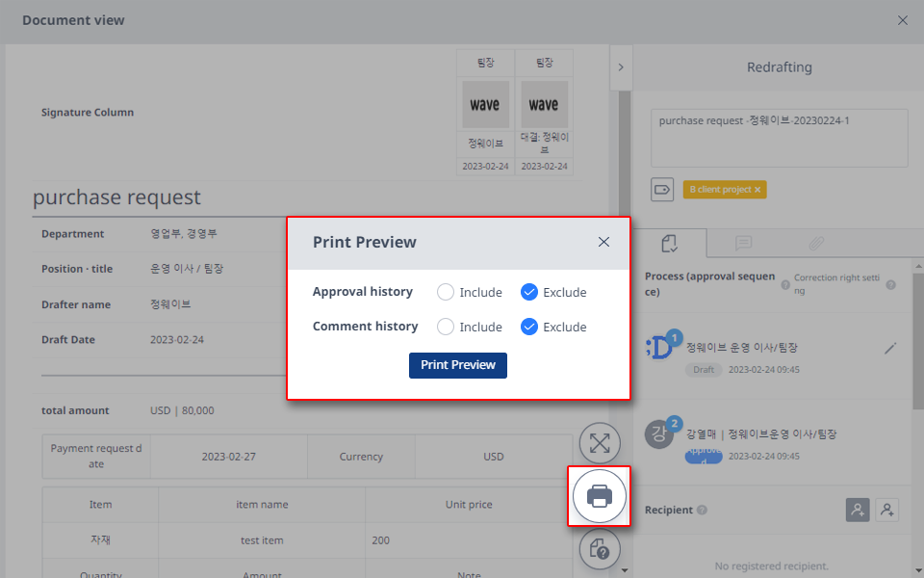The height and width of the screenshot is (578, 924).
Task: Add a recipient with the person-plus icon
Action: [x=858, y=510]
